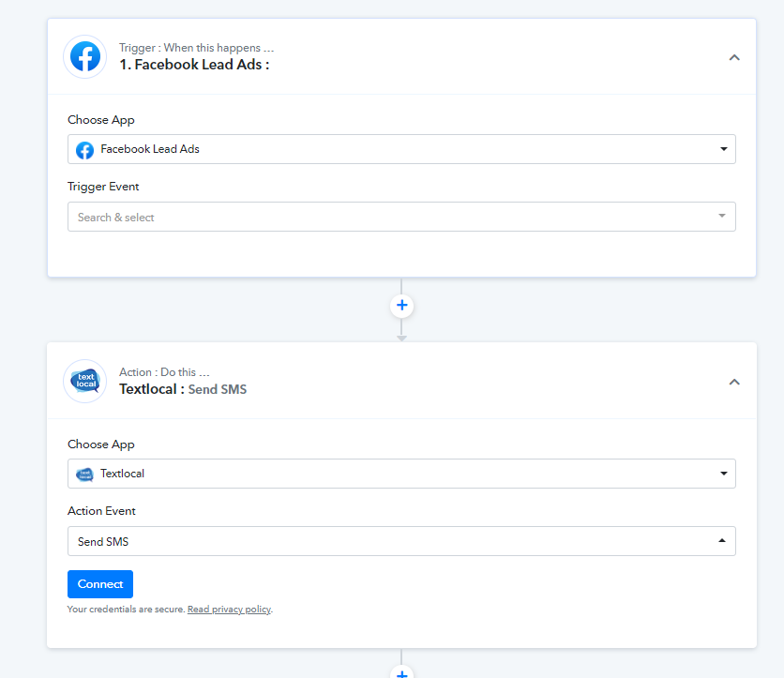Image resolution: width=784 pixels, height=678 pixels.
Task: Click the blue Connect button
Action: [x=100, y=584]
